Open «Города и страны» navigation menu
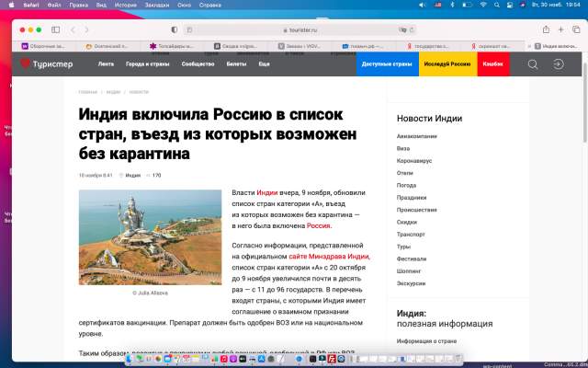Viewport: 588px width, 368px height. point(147,64)
